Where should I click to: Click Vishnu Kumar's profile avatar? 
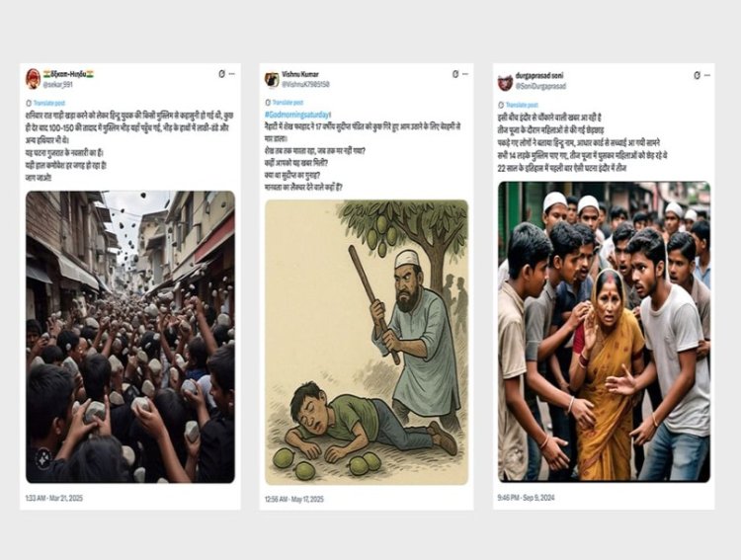270,79
